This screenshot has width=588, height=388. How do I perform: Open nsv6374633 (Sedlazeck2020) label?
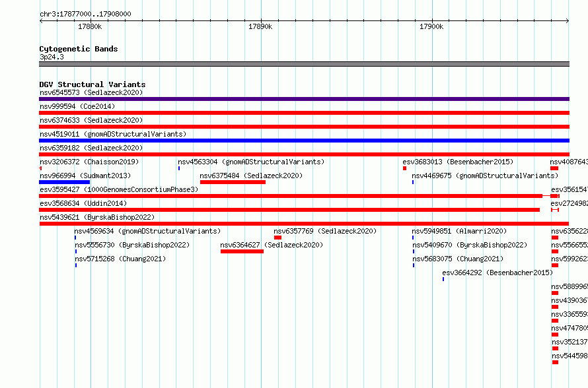91,120
